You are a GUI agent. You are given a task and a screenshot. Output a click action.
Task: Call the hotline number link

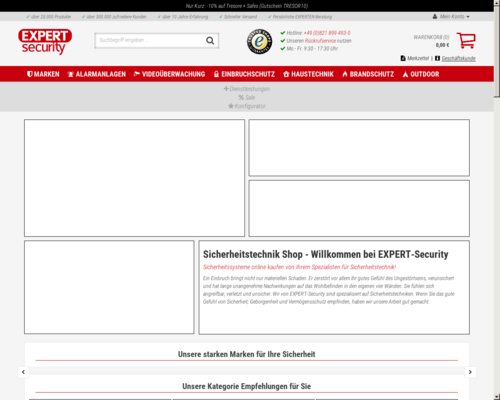[327, 33]
